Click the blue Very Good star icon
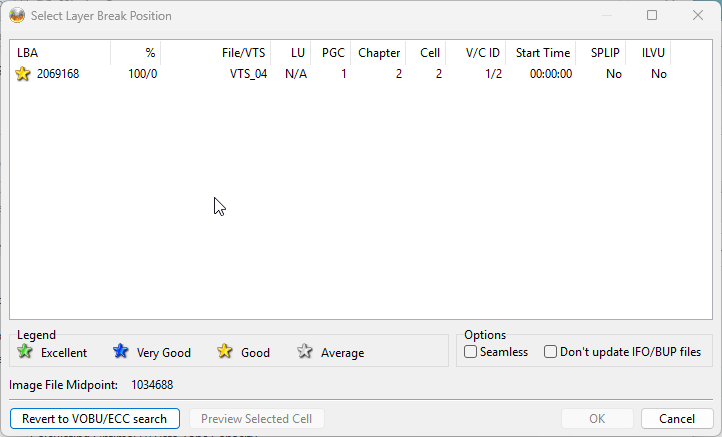This screenshot has width=722, height=437. pos(120,351)
